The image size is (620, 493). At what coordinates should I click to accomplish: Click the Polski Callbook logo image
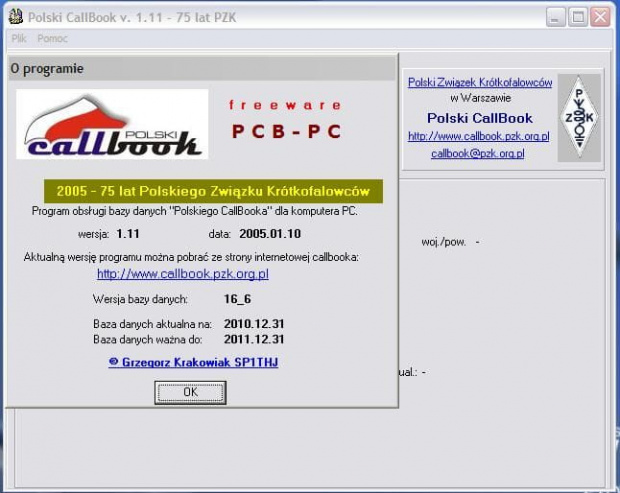coord(112,125)
